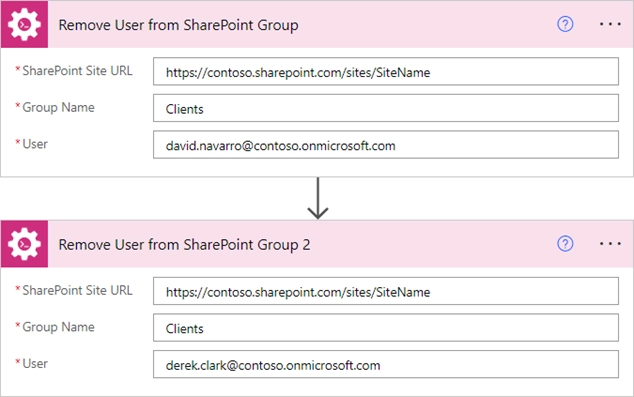
Task: Open help for Remove User from SharePoint Group
Action: (565, 24)
